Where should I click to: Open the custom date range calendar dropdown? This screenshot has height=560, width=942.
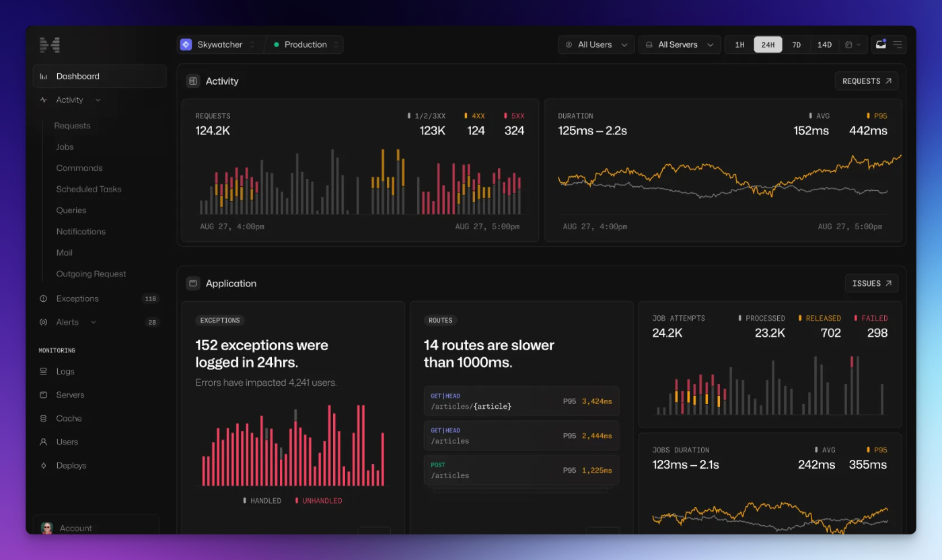click(853, 44)
